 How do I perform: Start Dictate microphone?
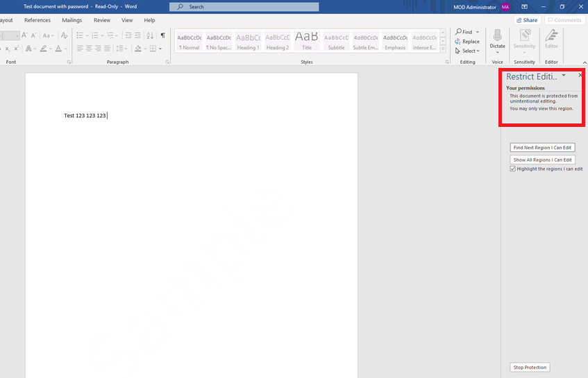pos(497,40)
